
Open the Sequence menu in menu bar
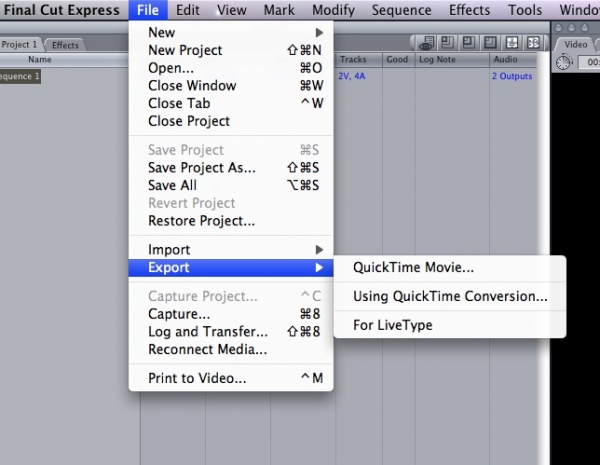[x=401, y=10]
